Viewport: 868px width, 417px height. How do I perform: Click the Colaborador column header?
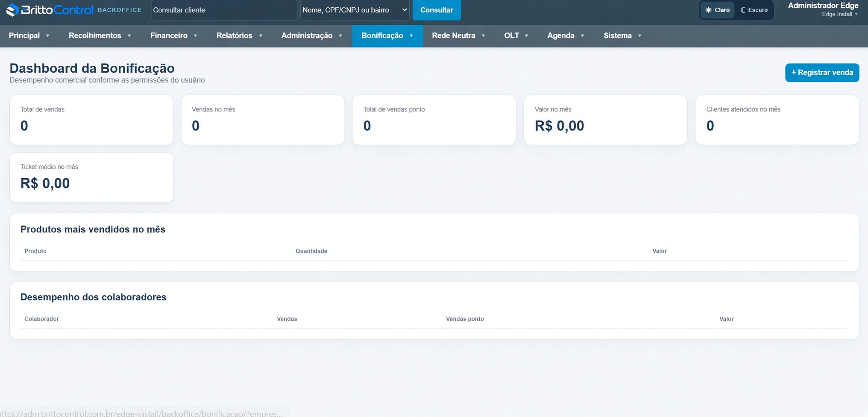(x=41, y=319)
